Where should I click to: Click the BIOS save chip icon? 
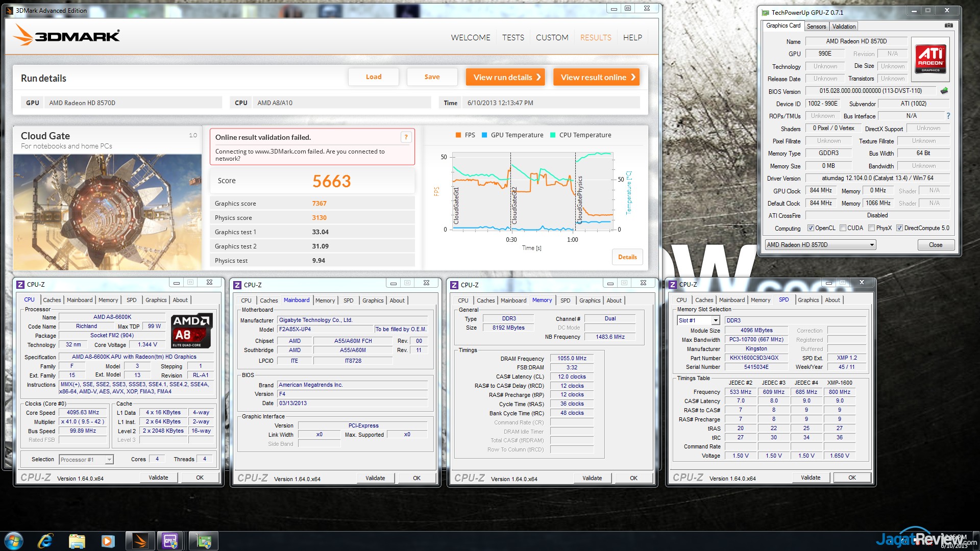944,91
